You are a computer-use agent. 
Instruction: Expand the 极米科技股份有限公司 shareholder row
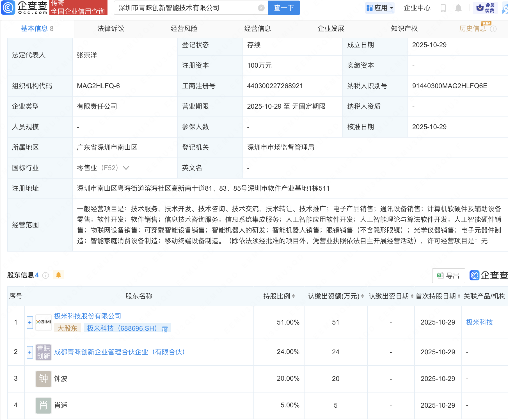(29, 322)
